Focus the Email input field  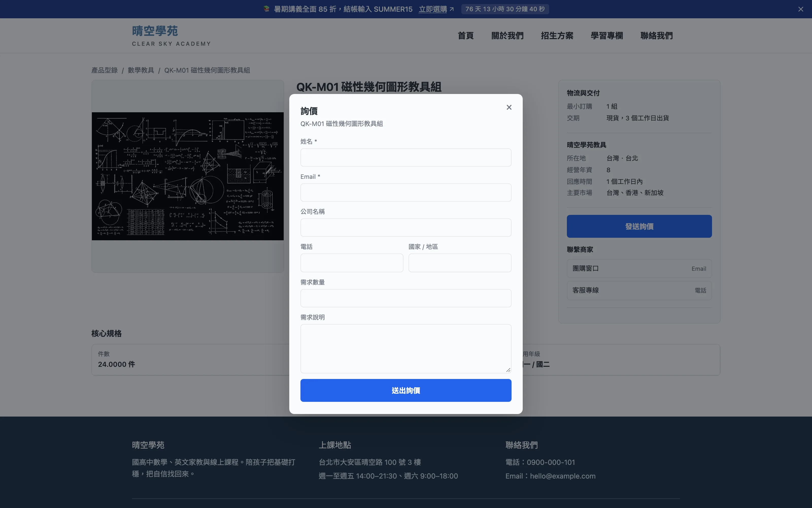[x=406, y=193]
